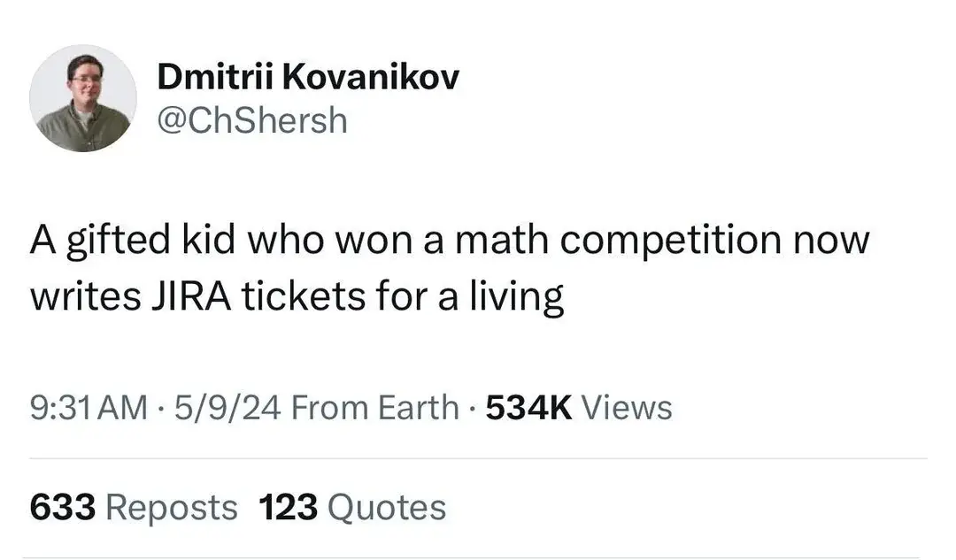Open the @ChShersh handle link
Screen dimensions: 956x560
[x=252, y=120]
